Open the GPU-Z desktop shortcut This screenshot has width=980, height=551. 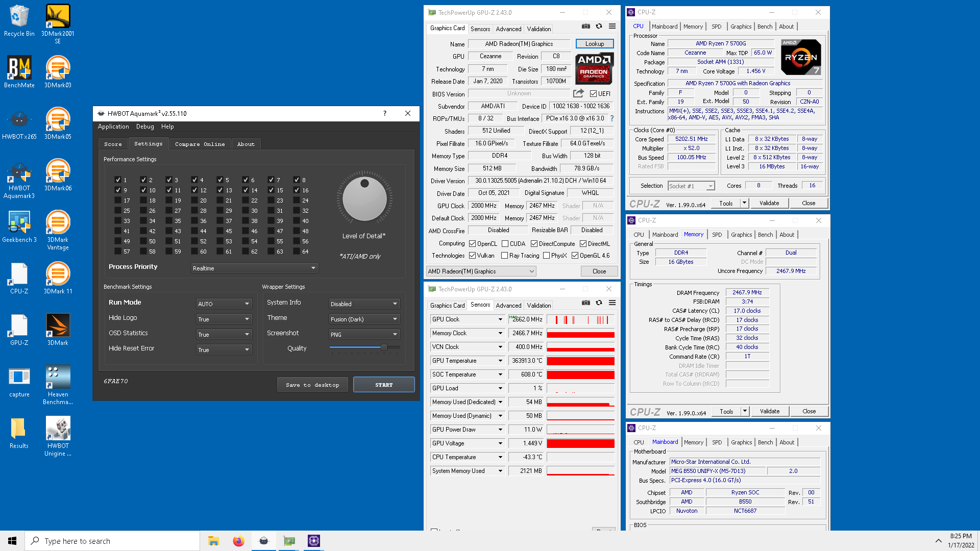point(19,330)
